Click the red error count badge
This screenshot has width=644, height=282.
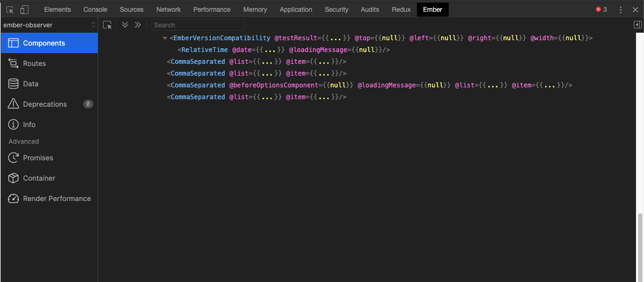pos(602,10)
